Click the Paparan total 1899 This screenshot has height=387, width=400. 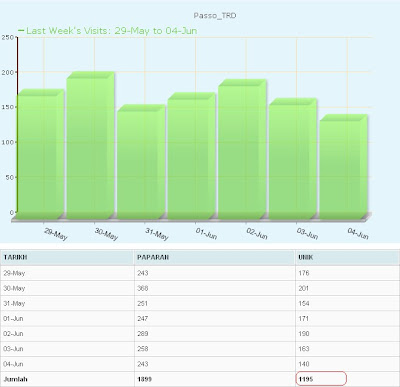click(144, 379)
